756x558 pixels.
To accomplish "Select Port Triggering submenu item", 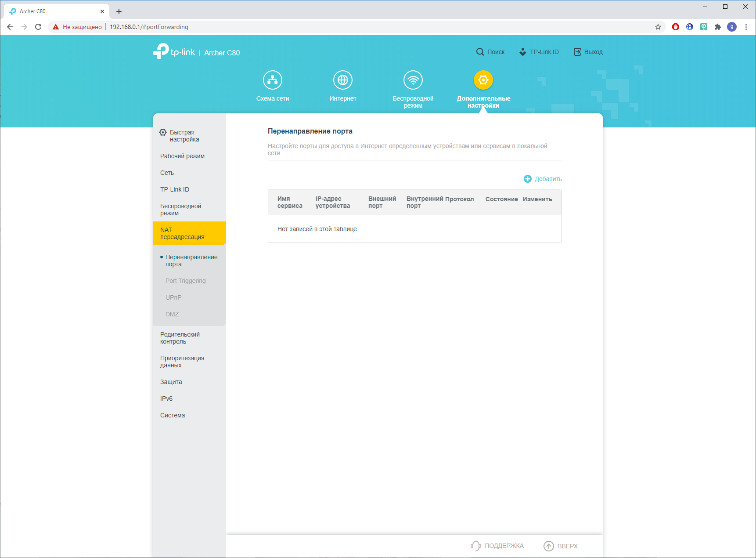I will (x=186, y=281).
